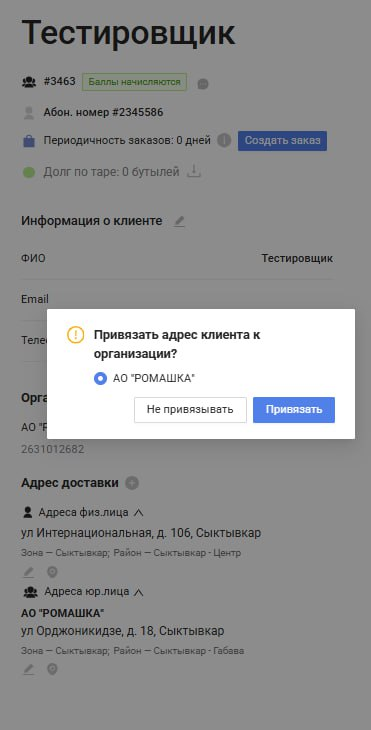The image size is (371, 730).
Task: Click the Привязать button
Action: click(294, 410)
